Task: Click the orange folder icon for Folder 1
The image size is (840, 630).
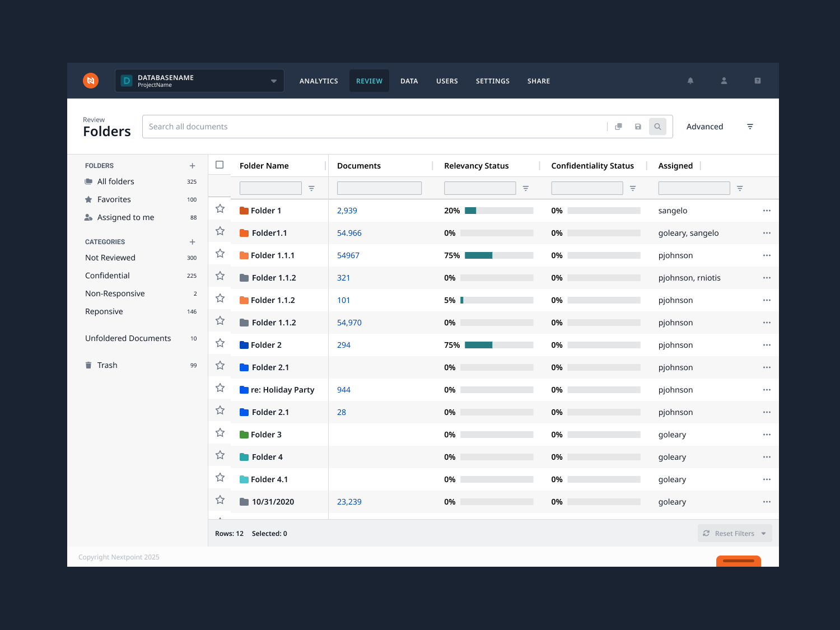Action: pyautogui.click(x=244, y=211)
